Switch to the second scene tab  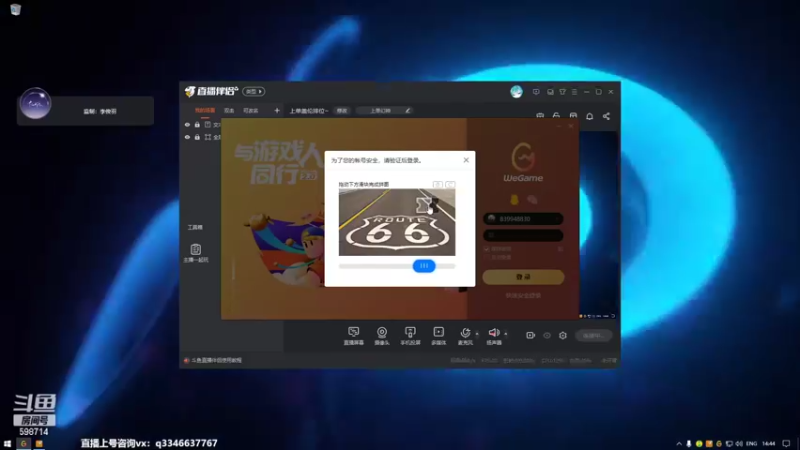[x=229, y=111]
